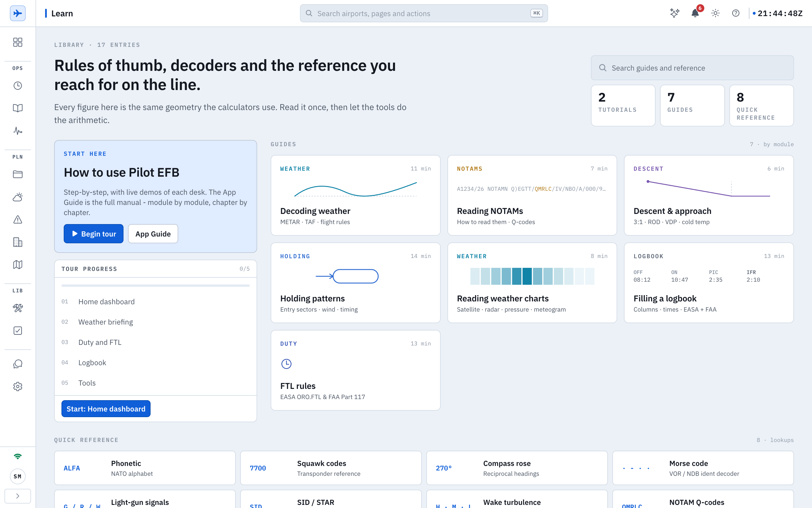
Task: Open the folded map icon in sidebar
Action: pyautogui.click(x=18, y=264)
